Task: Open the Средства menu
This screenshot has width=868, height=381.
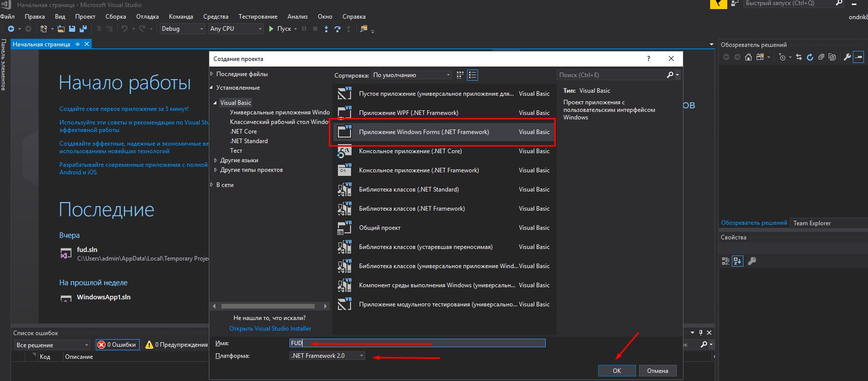Action: (x=216, y=17)
